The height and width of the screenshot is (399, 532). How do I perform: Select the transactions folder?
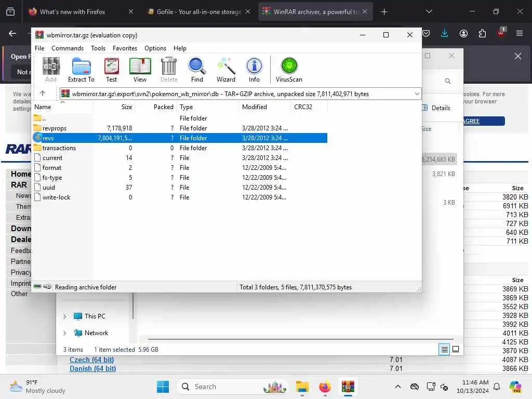tap(180, 148)
